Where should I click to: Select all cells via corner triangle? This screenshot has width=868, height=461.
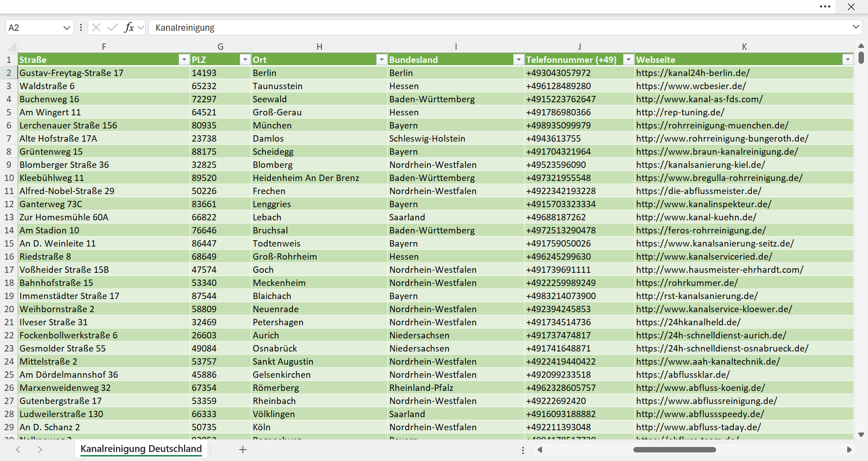pyautogui.click(x=12, y=47)
